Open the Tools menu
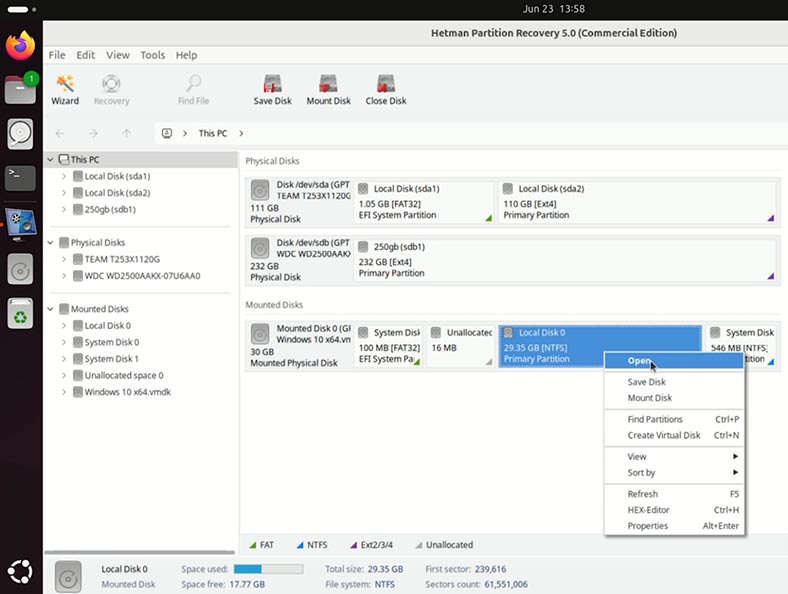 click(x=152, y=55)
